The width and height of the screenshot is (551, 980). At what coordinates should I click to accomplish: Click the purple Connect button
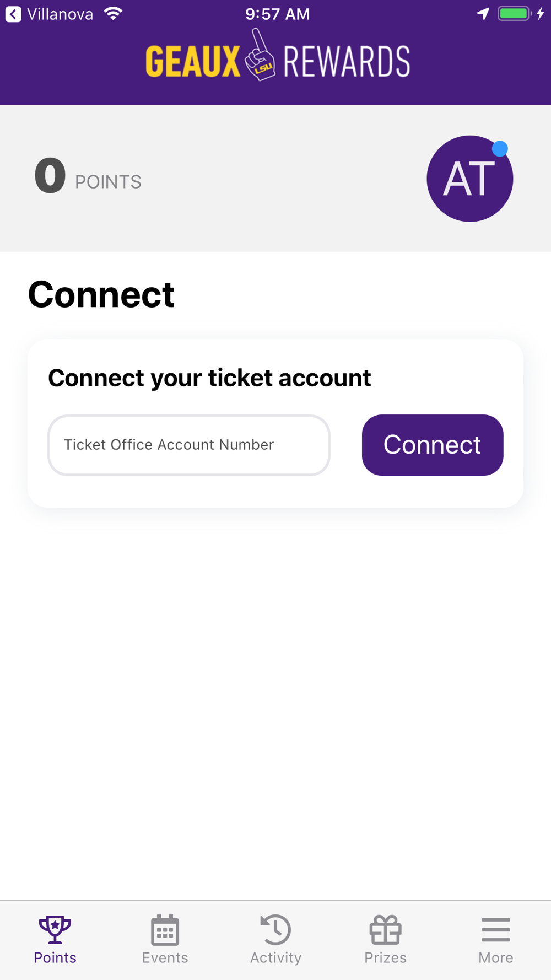433,445
